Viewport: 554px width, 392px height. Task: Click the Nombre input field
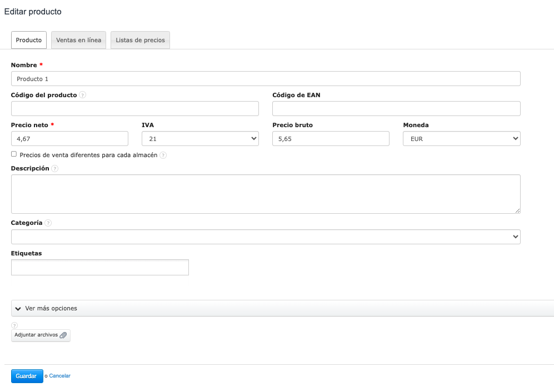tap(266, 79)
